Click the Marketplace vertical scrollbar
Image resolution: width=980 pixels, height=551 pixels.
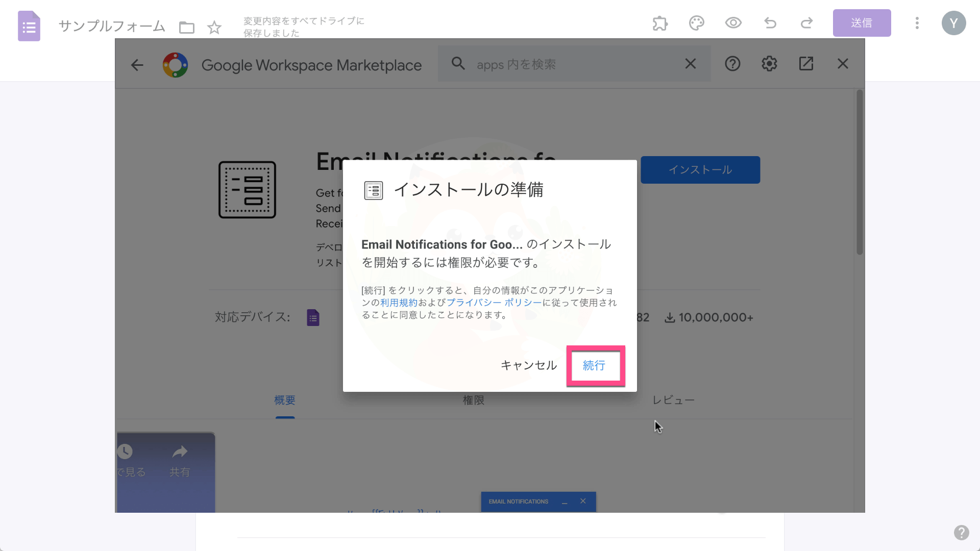(x=860, y=172)
